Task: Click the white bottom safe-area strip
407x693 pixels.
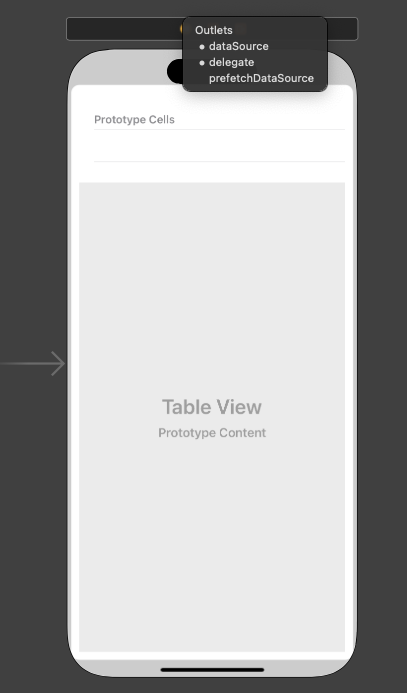Action: pos(212,656)
